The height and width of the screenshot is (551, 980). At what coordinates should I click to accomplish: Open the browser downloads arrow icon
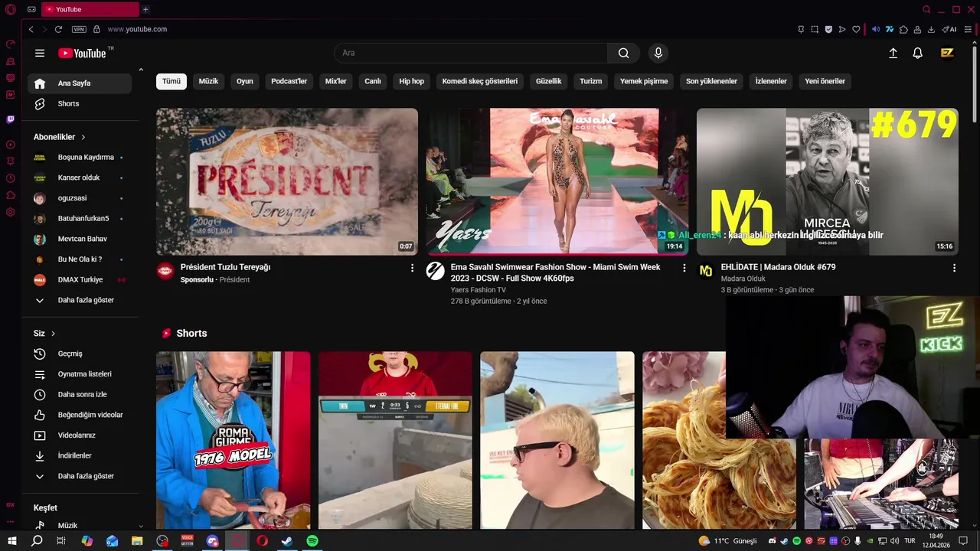coord(931,29)
